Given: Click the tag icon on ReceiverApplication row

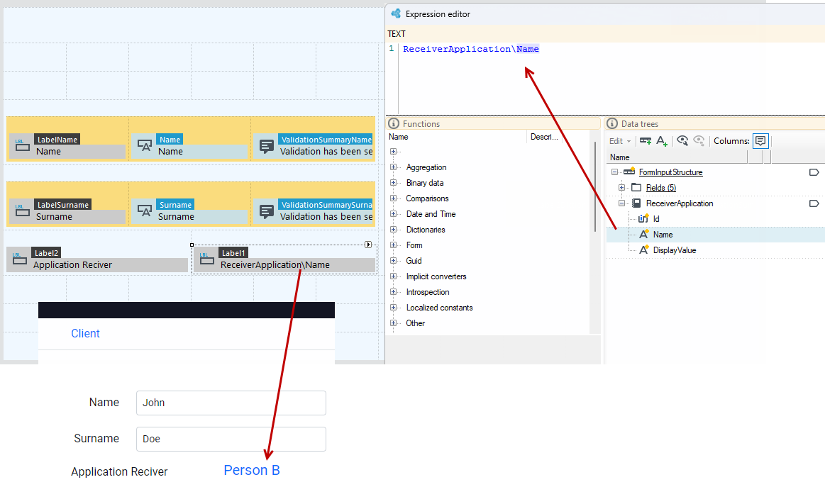Looking at the screenshot, I should [814, 203].
